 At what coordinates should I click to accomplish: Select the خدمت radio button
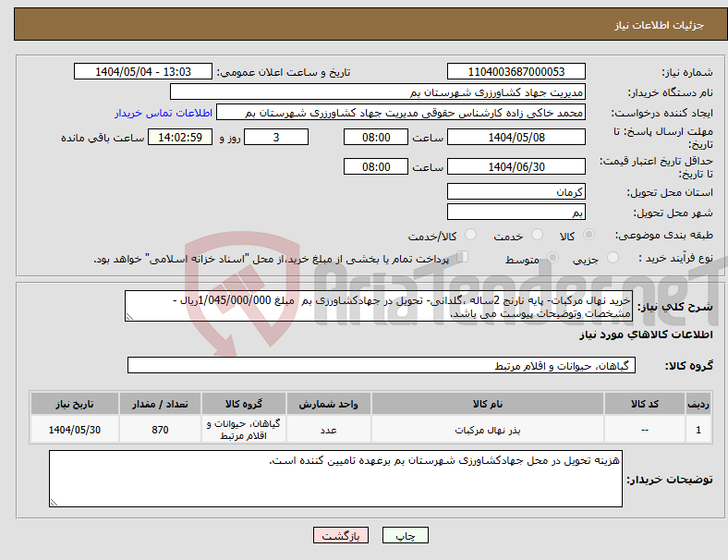(x=537, y=235)
